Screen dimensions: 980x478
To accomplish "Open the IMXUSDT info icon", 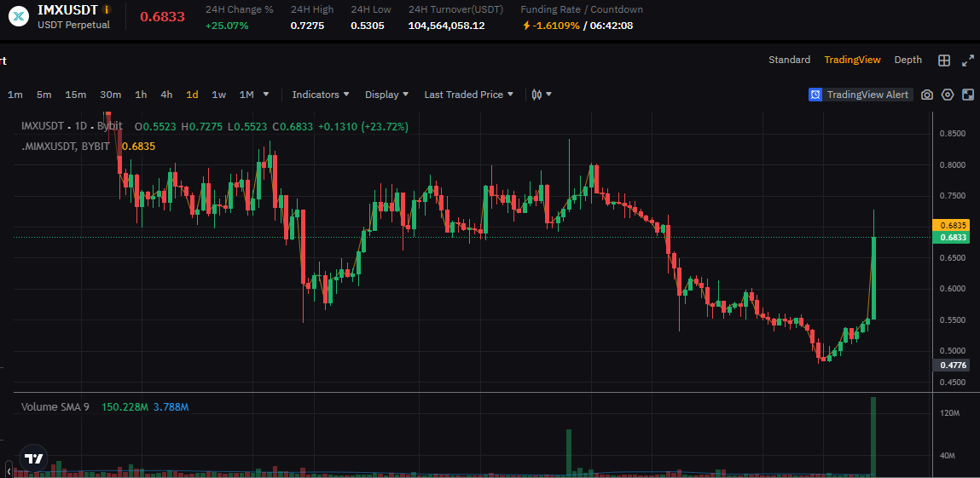I will [x=107, y=9].
